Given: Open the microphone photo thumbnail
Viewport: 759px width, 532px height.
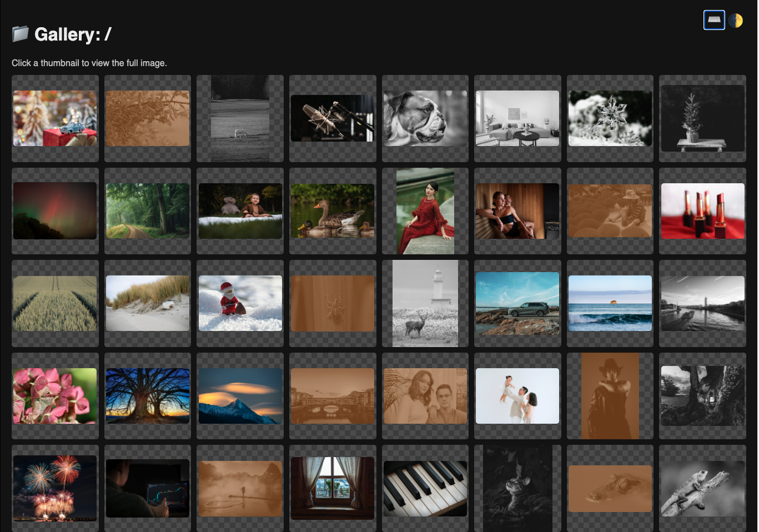Looking at the screenshot, I should [x=332, y=118].
